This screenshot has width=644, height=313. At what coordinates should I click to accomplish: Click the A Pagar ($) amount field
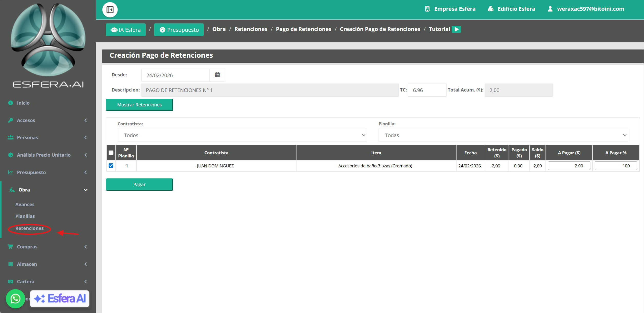coord(569,166)
